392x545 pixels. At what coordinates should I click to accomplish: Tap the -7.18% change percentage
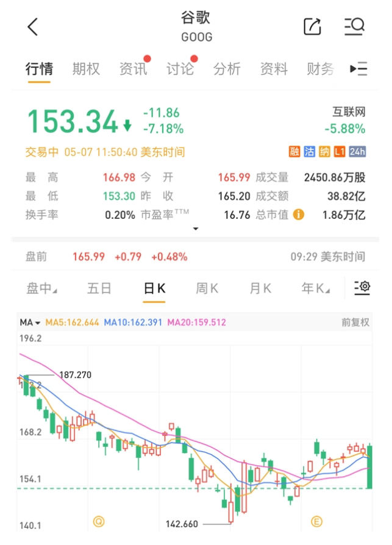(x=163, y=129)
